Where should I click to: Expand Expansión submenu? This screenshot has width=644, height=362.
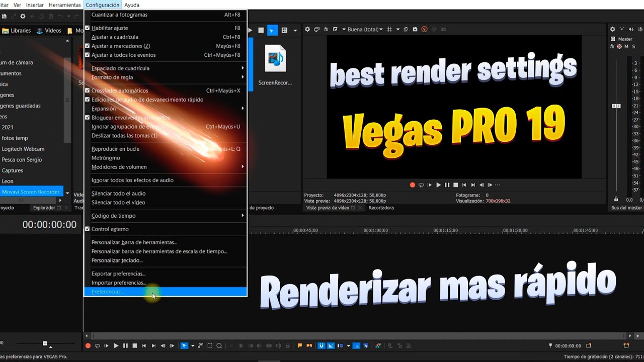pos(166,109)
